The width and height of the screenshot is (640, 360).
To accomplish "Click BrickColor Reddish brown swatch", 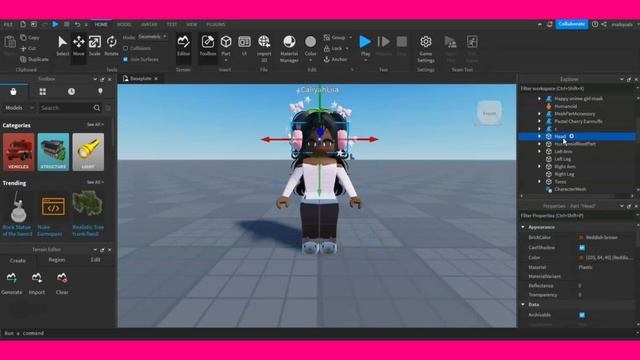I will click(x=581, y=238).
